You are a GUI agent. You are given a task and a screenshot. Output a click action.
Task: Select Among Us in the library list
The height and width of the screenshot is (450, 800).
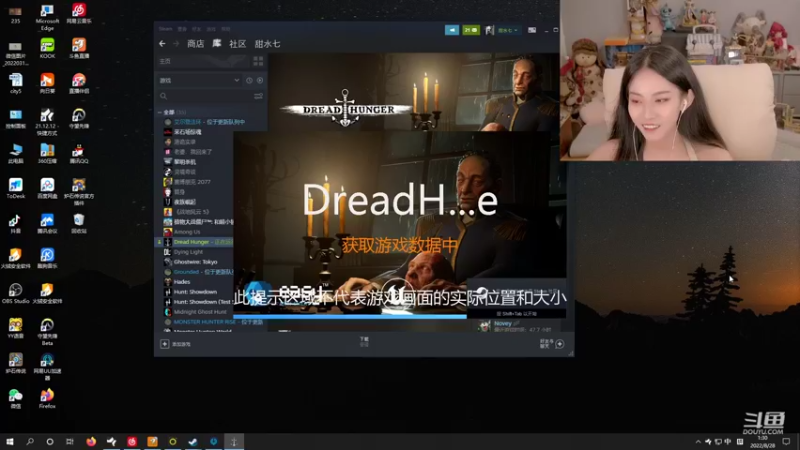[x=187, y=232]
